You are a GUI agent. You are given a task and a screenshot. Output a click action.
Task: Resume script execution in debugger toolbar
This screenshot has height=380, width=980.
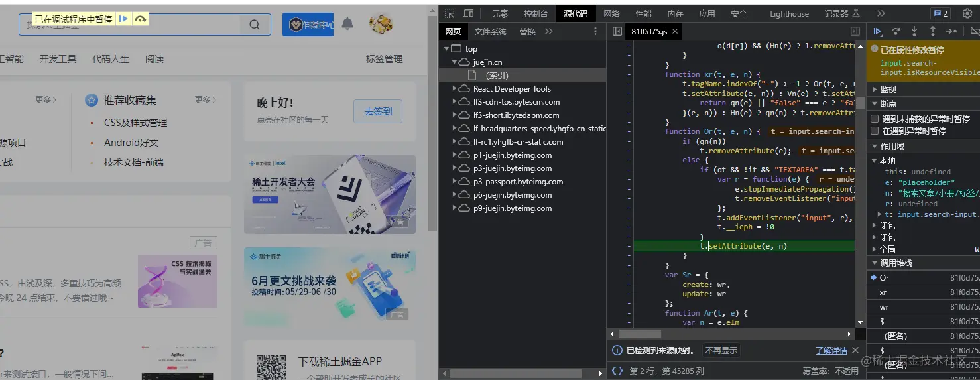877,31
